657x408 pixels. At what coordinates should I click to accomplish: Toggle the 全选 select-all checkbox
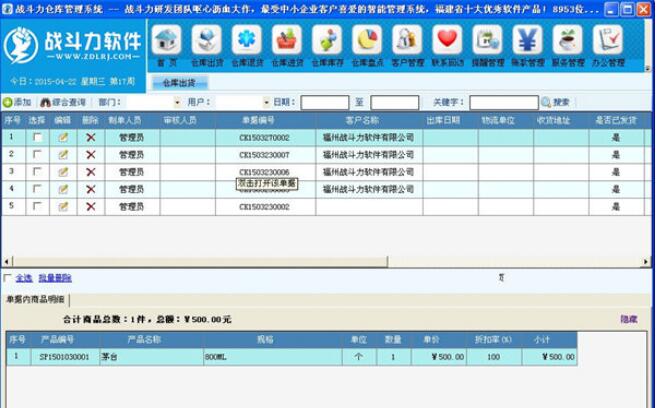[x=7, y=278]
